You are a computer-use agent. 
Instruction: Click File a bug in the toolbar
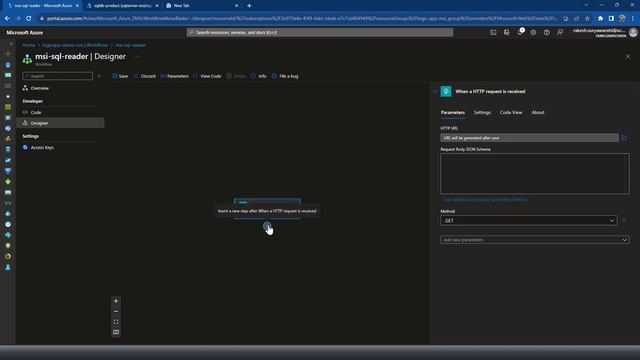click(285, 76)
